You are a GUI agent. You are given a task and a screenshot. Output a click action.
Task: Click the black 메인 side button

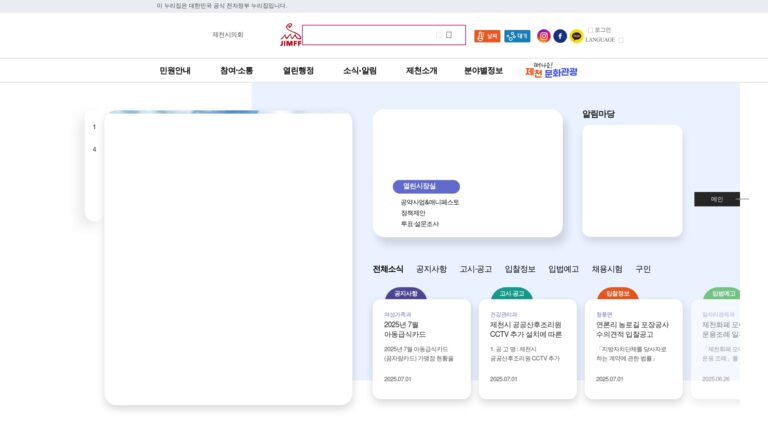(717, 199)
